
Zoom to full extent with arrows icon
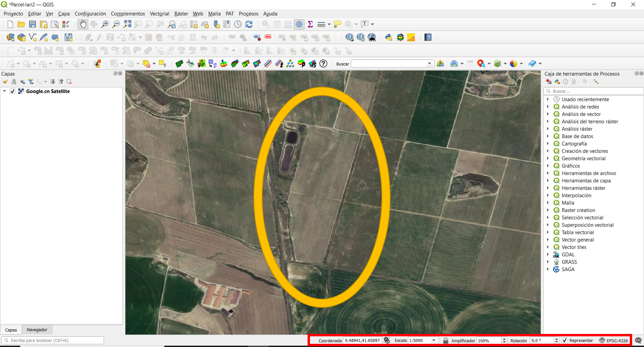[127, 24]
